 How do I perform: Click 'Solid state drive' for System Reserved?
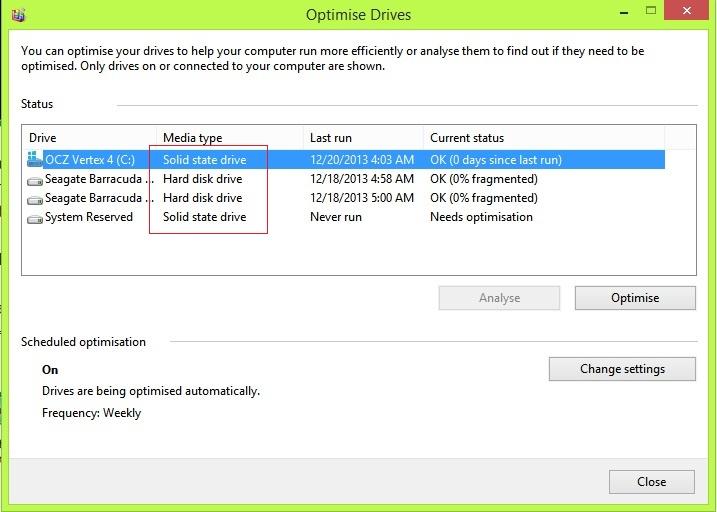205,217
